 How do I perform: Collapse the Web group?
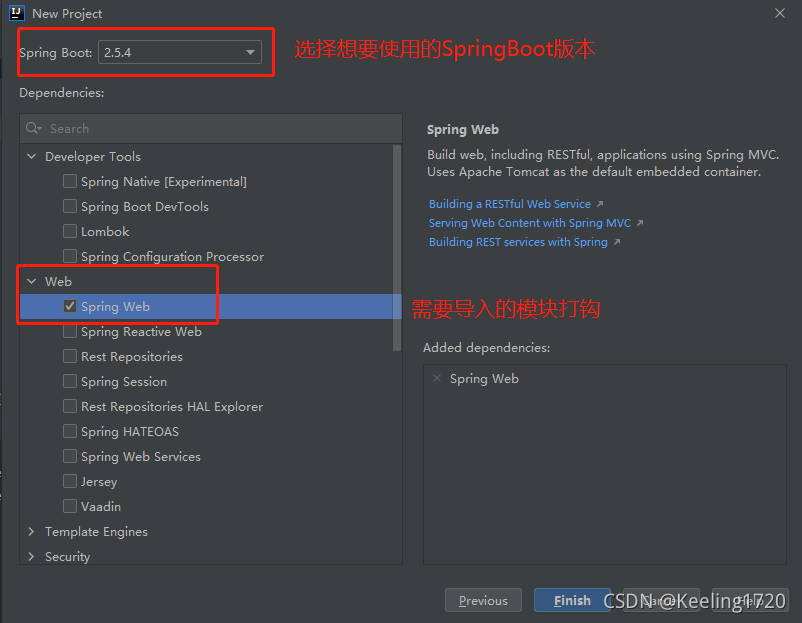pos(32,281)
